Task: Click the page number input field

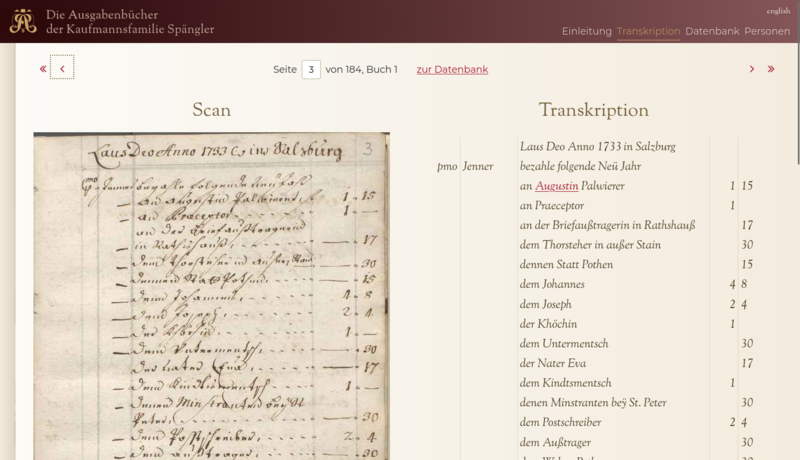Action: pos(311,69)
